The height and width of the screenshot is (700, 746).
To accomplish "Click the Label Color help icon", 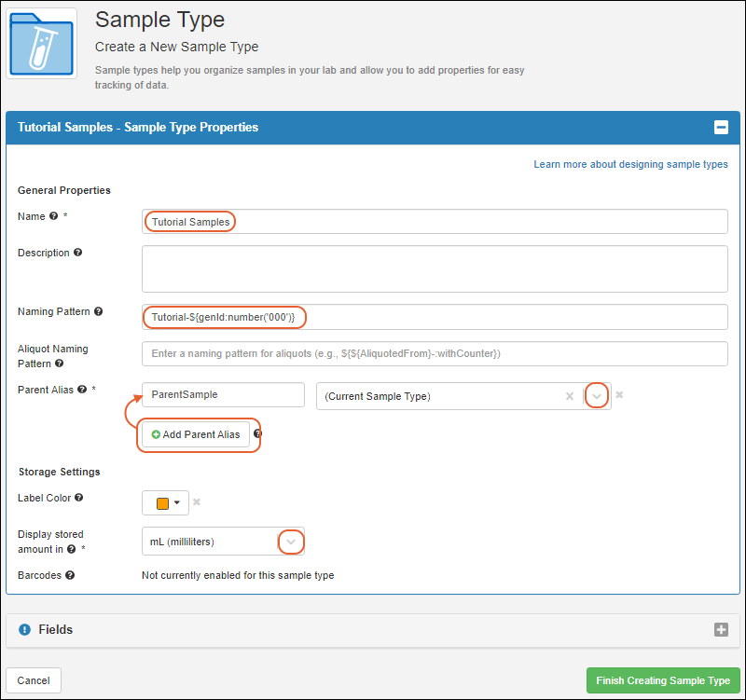I will [79, 498].
